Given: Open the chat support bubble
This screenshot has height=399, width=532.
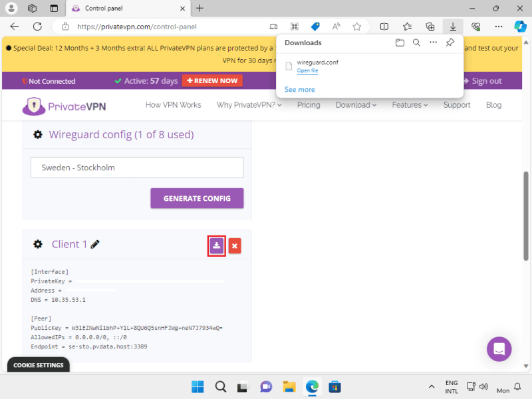Looking at the screenshot, I should point(498,348).
